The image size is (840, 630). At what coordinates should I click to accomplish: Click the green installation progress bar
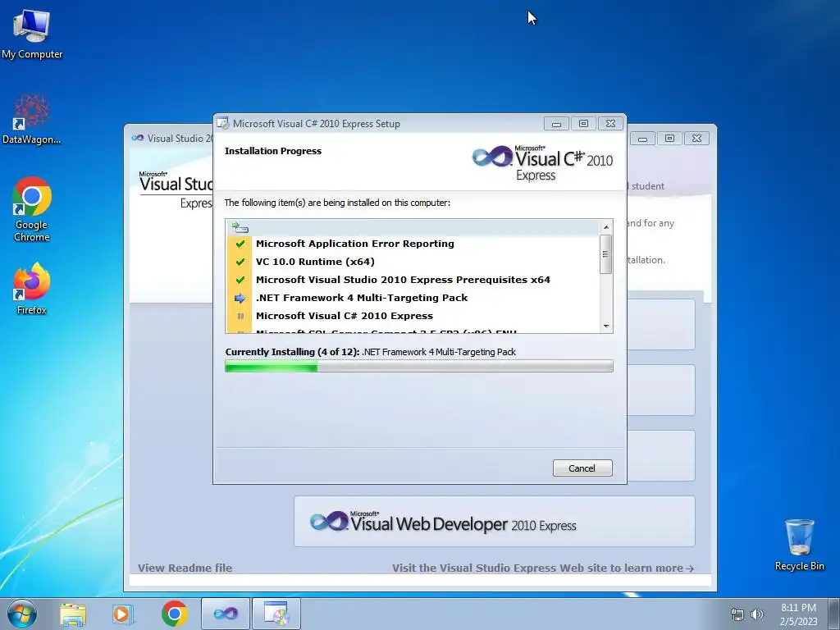tap(419, 366)
